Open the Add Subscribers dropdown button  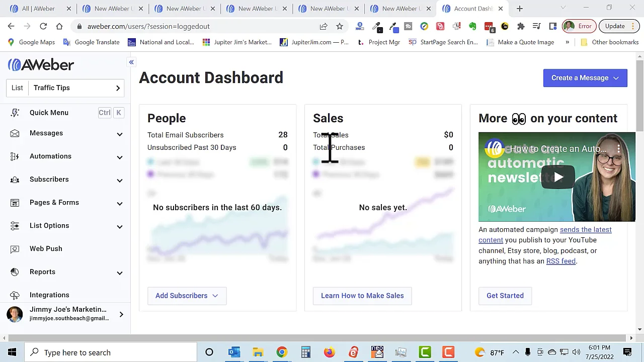[187, 296]
